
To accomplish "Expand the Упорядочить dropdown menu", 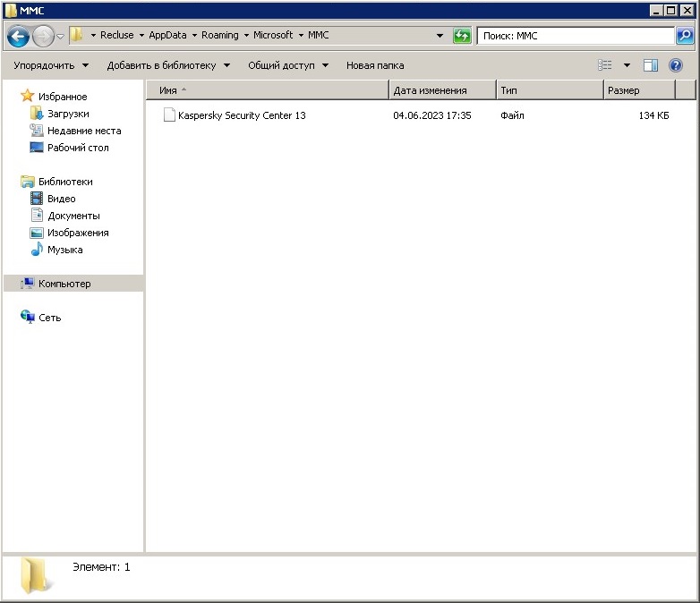I will point(51,65).
